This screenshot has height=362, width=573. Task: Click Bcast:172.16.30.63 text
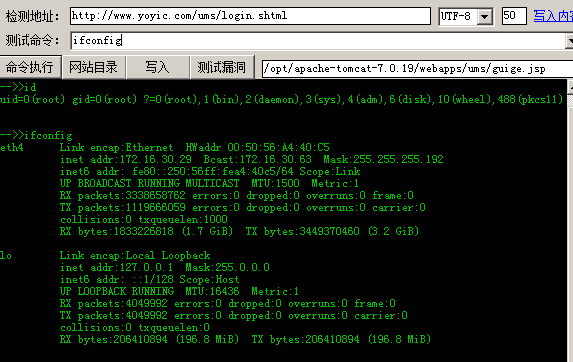pyautogui.click(x=258, y=160)
